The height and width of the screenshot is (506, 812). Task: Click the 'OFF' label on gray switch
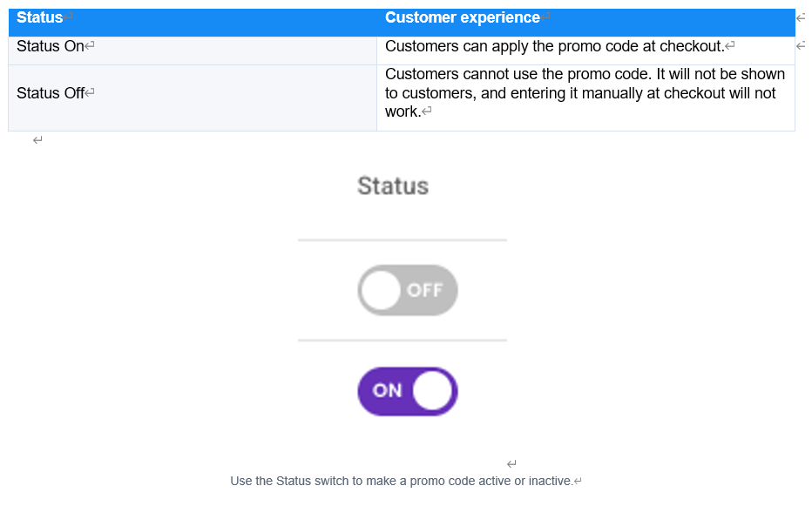[424, 290]
